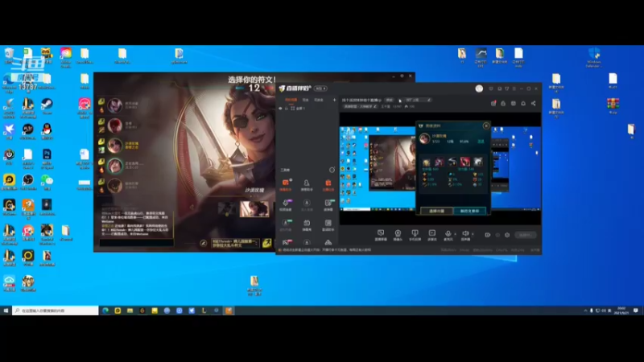Open the bell notifications in the streaming app
644x362 pixels.
pos(523,104)
